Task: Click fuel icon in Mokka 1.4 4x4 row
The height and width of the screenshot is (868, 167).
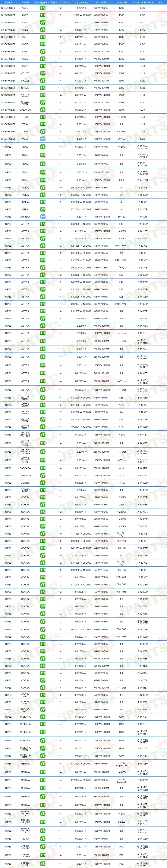Action: [43, 822]
